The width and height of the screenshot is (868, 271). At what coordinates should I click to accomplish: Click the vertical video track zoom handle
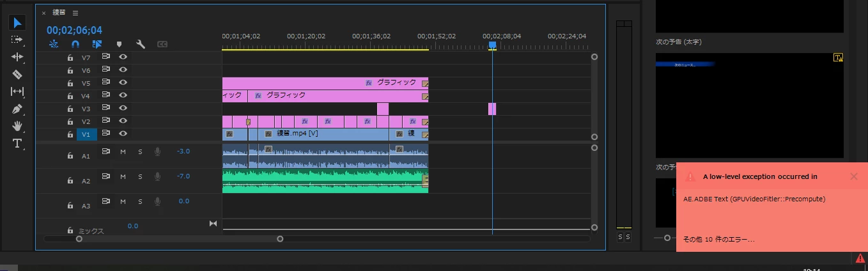click(x=594, y=57)
